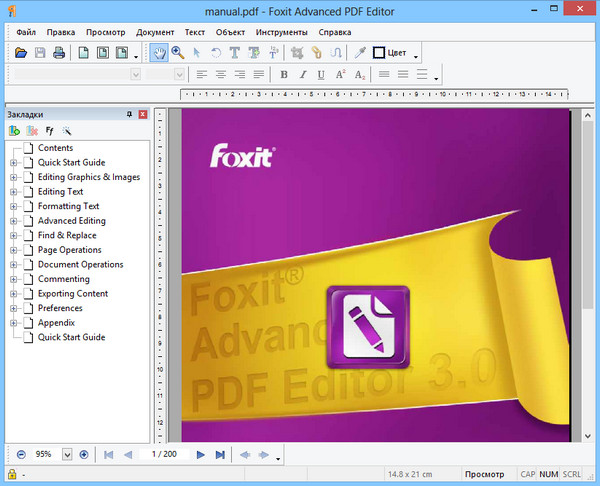Activate the Zoom magnifier tool
Viewport: 600px width, 486px height.
178,53
